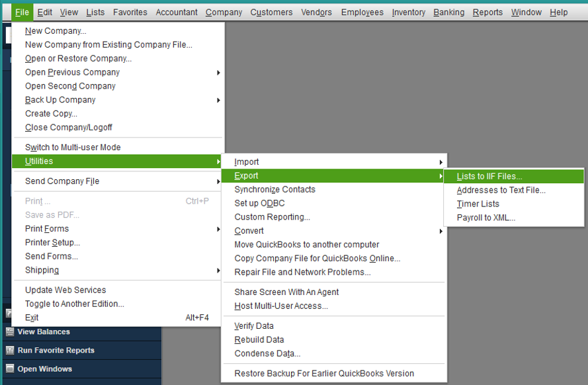Click Run Favorite Reports in the sidebar
588x385 pixels.
56,350
